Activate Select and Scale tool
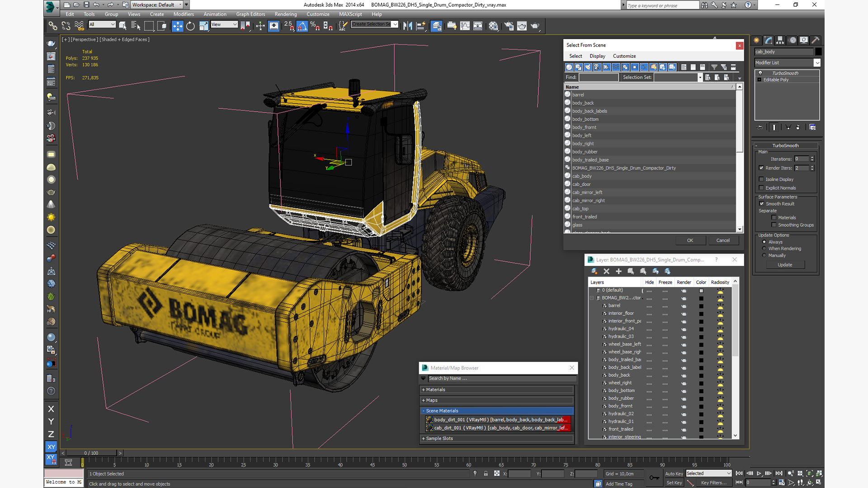 pos(203,26)
